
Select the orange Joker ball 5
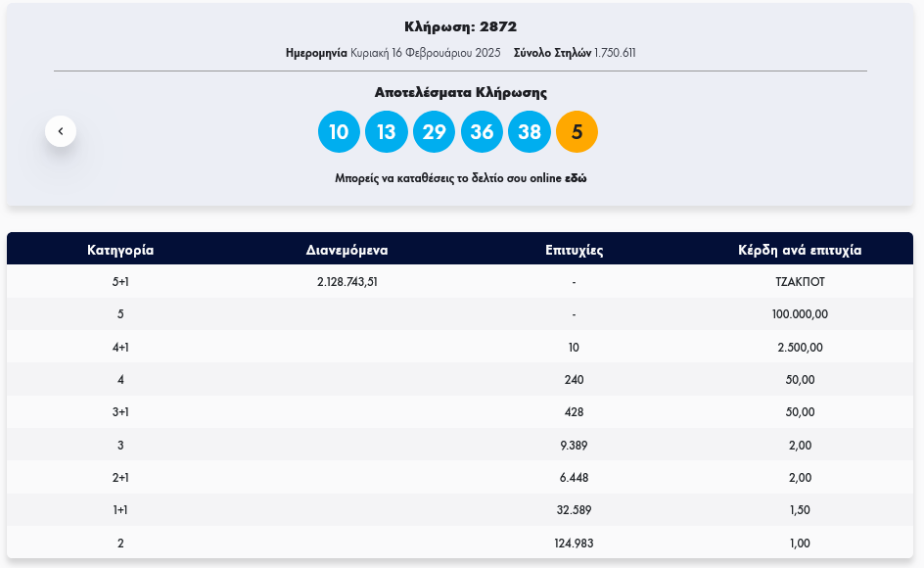(577, 132)
